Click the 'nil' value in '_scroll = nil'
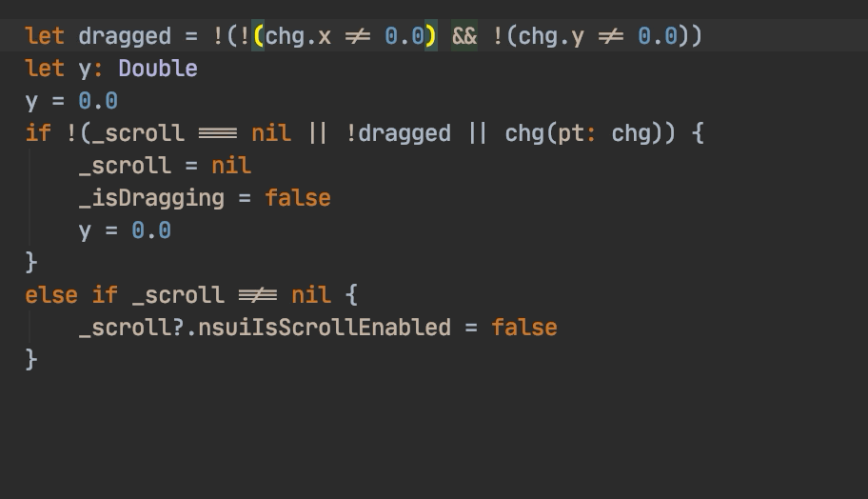The image size is (868, 499). 231,166
